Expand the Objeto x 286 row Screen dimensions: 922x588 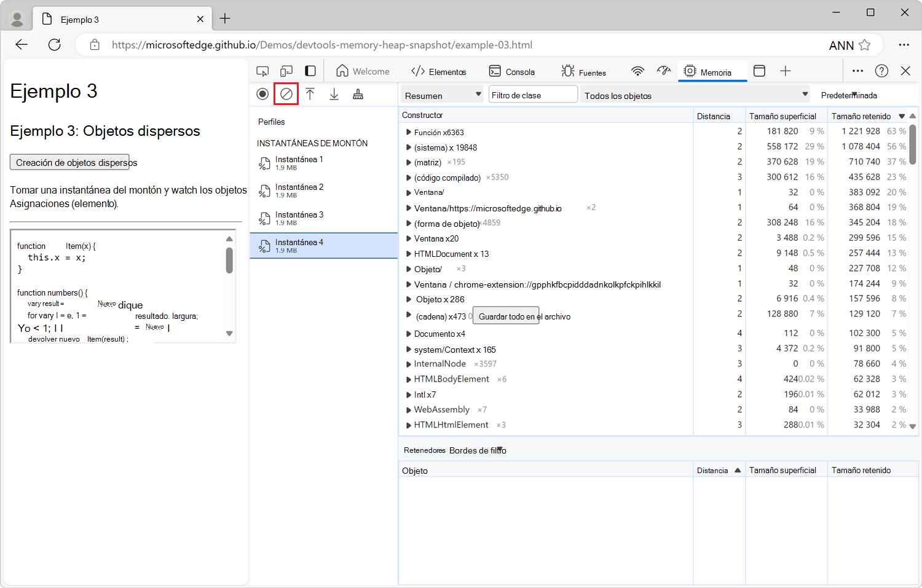tap(409, 299)
